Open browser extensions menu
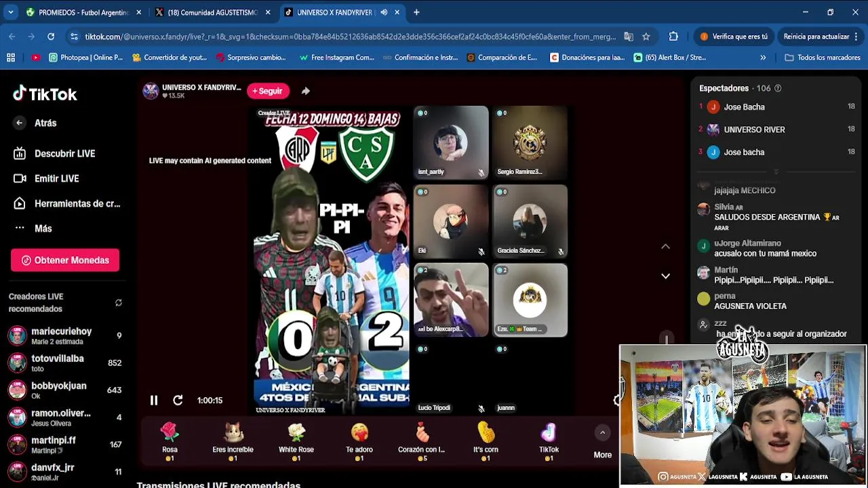Screen dimensions: 868x488 click(673, 37)
